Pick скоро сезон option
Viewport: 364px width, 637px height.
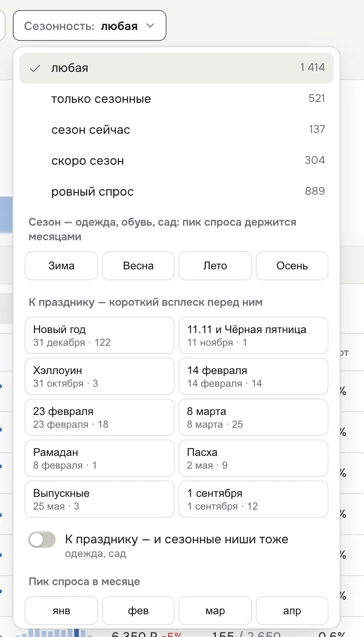coord(177,161)
